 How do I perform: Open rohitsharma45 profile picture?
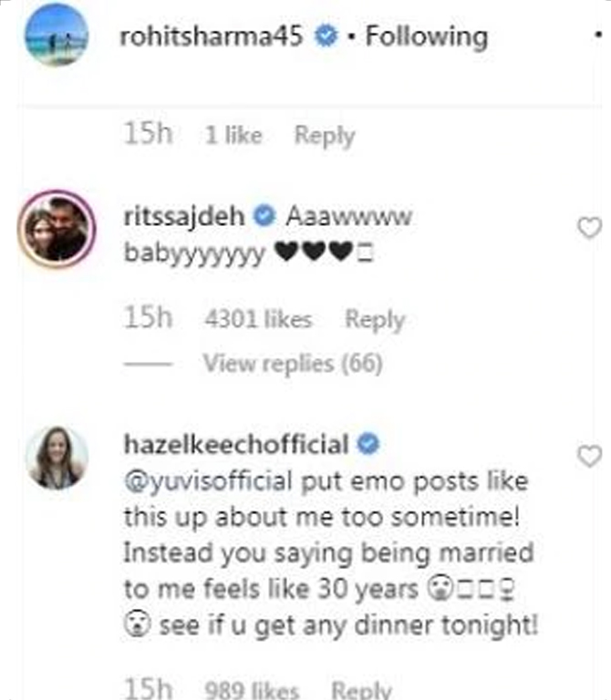[x=57, y=36]
